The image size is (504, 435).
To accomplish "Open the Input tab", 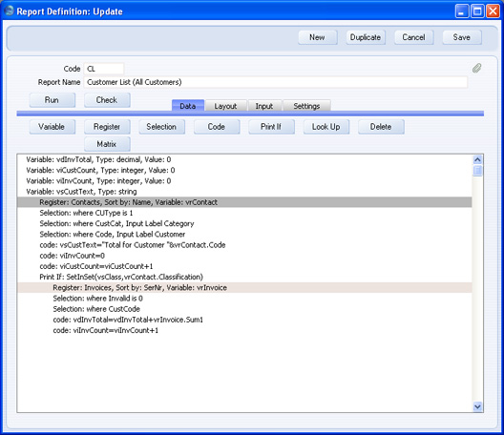I will pyautogui.click(x=264, y=106).
